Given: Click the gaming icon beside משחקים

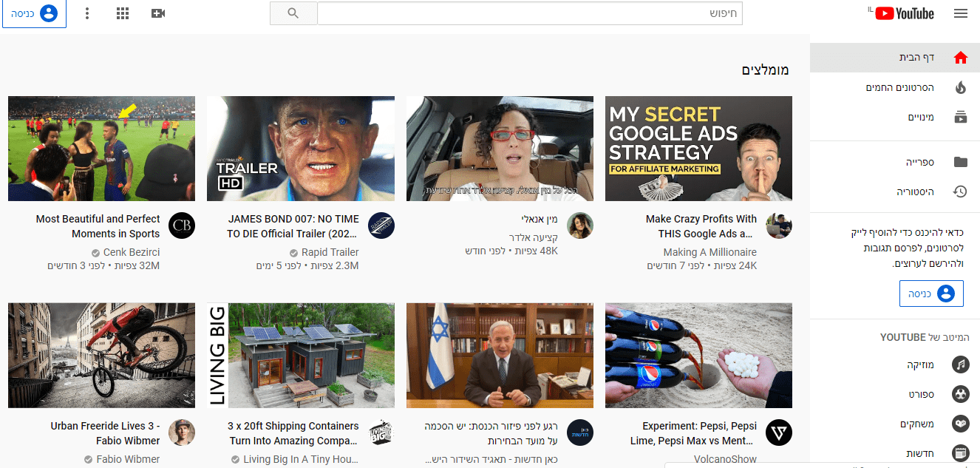Looking at the screenshot, I should (x=961, y=424).
